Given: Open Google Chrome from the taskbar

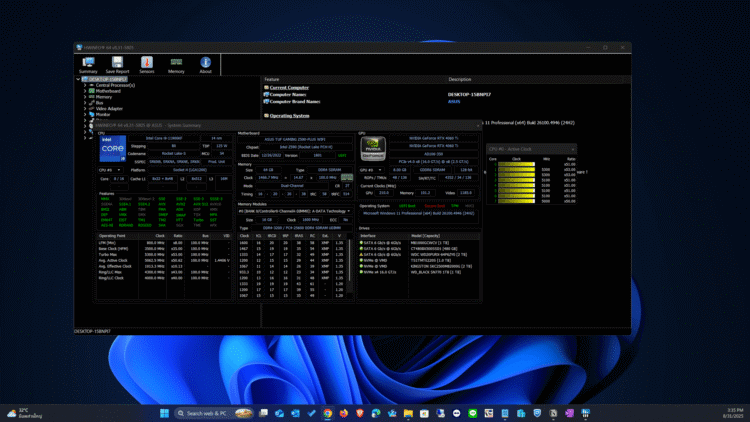Looking at the screenshot, I should coord(328,413).
